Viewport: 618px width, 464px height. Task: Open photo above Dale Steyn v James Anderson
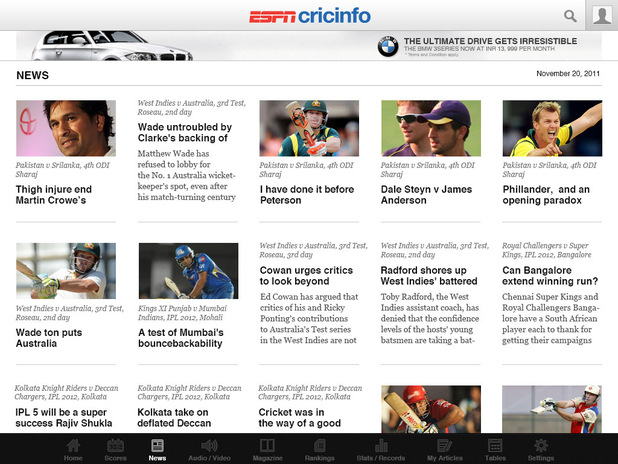(431, 128)
